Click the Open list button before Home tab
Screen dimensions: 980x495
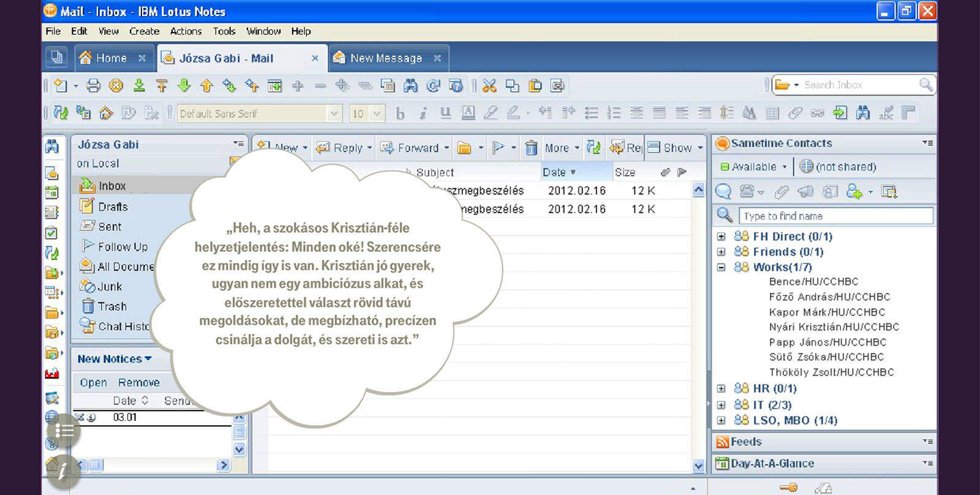[x=56, y=58]
